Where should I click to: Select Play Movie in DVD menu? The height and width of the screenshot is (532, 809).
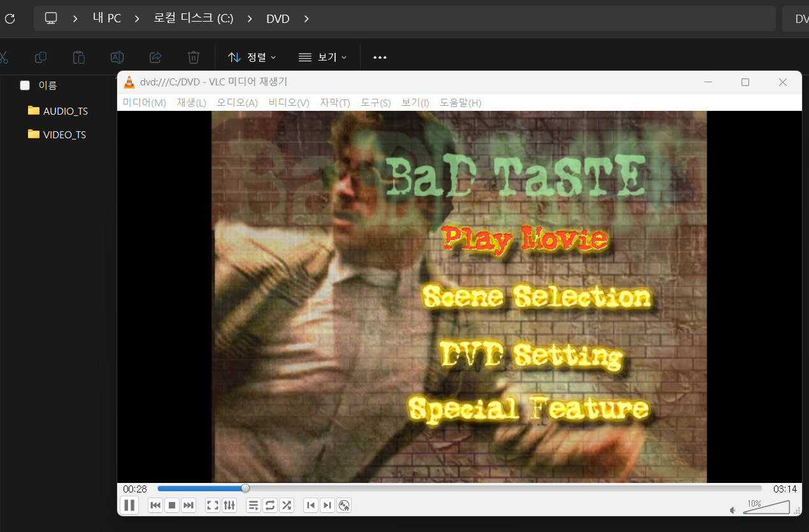point(524,239)
